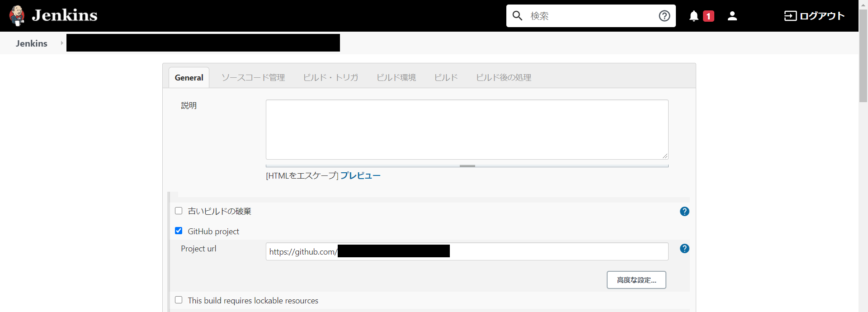Screen dimensions: 868x312
Task: Open notifications bell icon
Action: tap(693, 16)
